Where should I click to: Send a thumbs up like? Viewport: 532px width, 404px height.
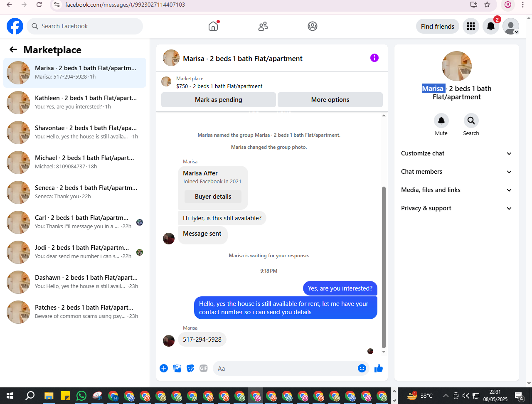(379, 368)
